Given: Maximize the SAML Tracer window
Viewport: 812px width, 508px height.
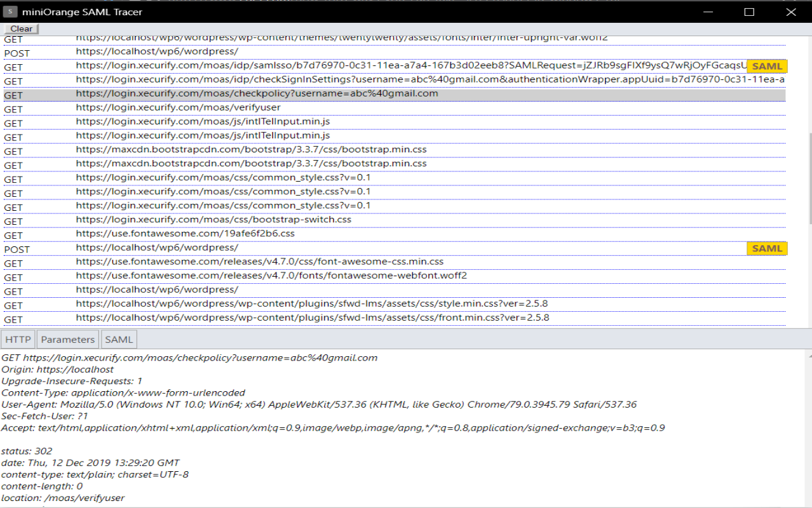Looking at the screenshot, I should click(x=749, y=11).
